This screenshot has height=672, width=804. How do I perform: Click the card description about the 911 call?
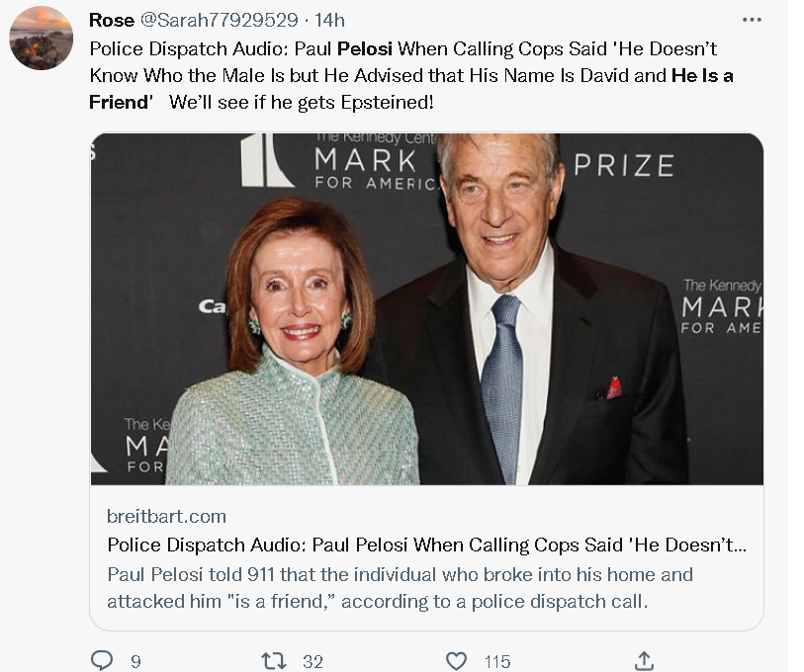pyautogui.click(x=400, y=587)
